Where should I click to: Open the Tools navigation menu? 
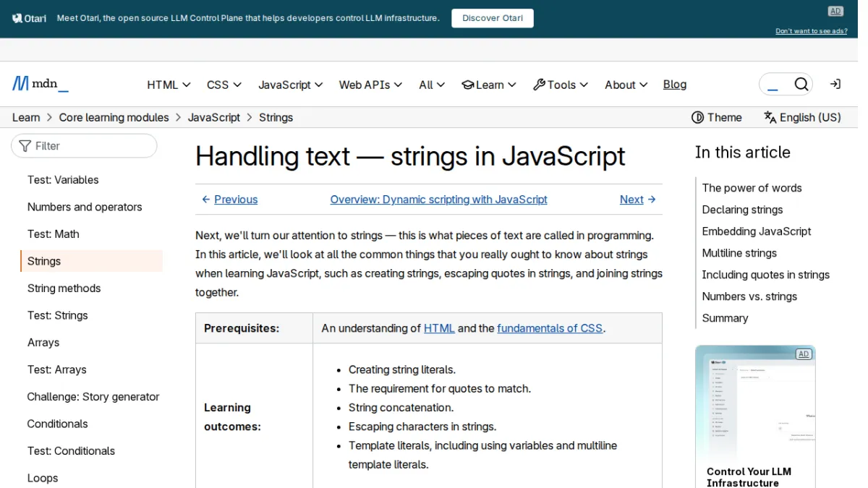tap(561, 85)
